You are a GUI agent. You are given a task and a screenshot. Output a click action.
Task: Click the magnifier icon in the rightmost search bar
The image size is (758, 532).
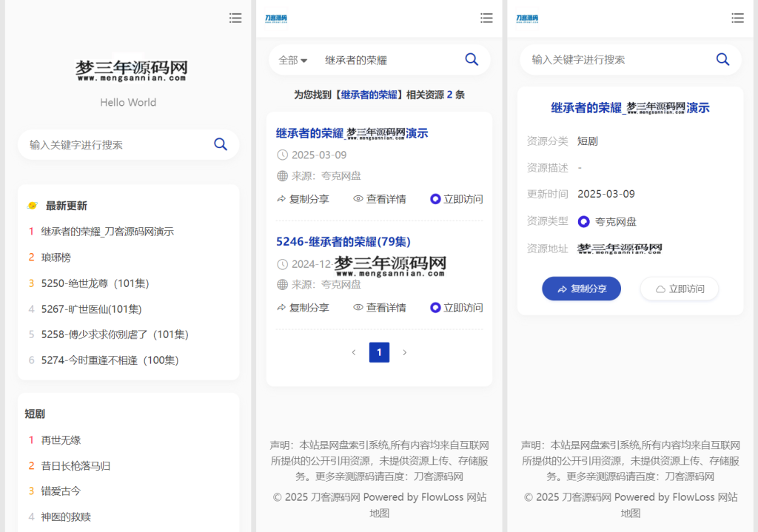(722, 59)
